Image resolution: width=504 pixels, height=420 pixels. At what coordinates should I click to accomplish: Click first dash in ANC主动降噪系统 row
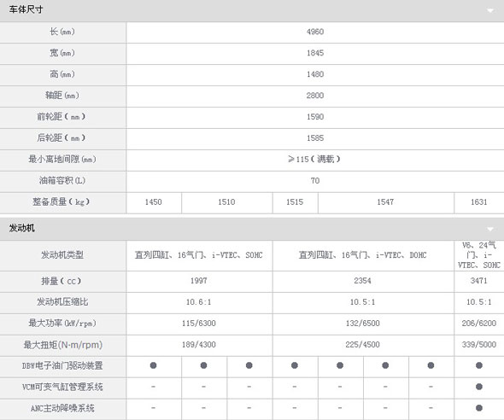tap(153, 408)
